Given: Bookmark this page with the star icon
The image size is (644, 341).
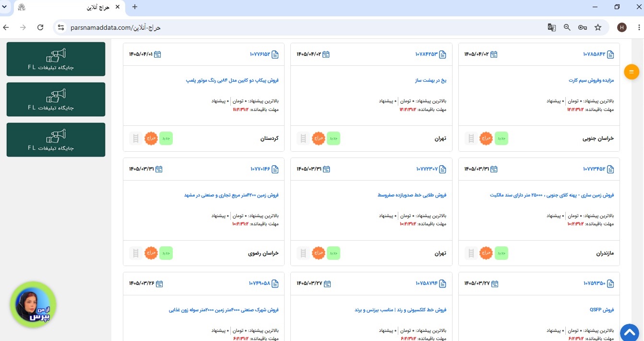Looking at the screenshot, I should click(x=598, y=27).
